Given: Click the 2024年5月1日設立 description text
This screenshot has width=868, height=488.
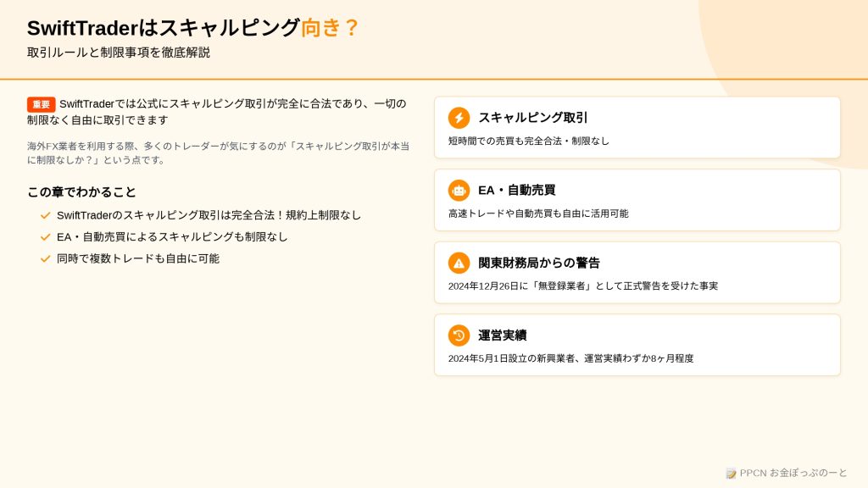Looking at the screenshot, I should 570,358.
